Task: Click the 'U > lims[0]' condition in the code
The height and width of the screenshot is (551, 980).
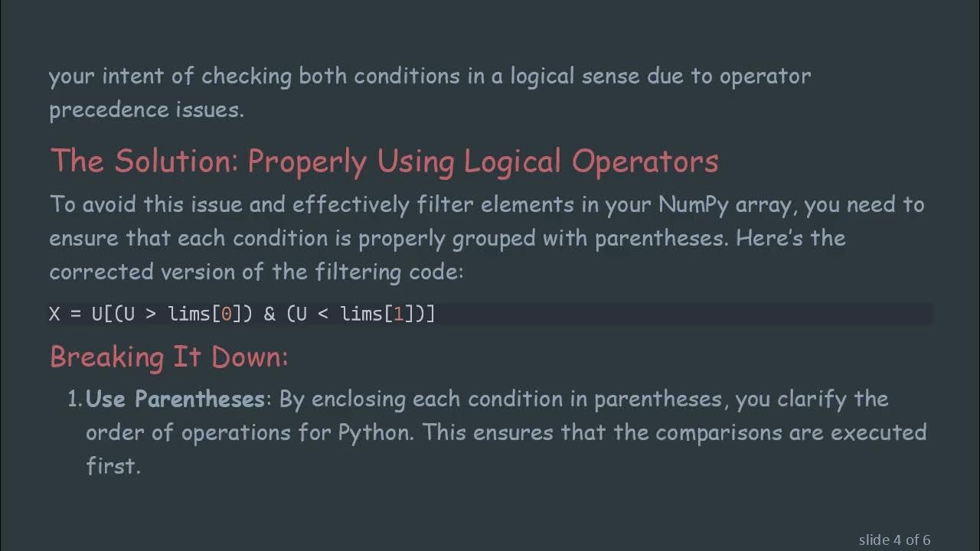Action: coord(182,314)
